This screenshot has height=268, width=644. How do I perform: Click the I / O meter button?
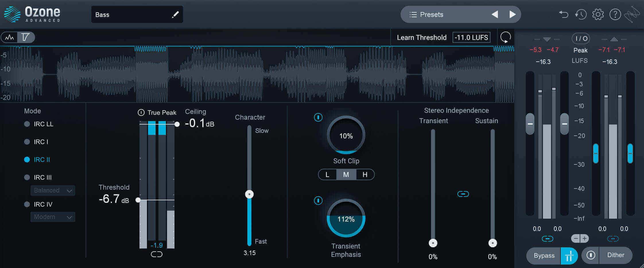pyautogui.click(x=581, y=38)
